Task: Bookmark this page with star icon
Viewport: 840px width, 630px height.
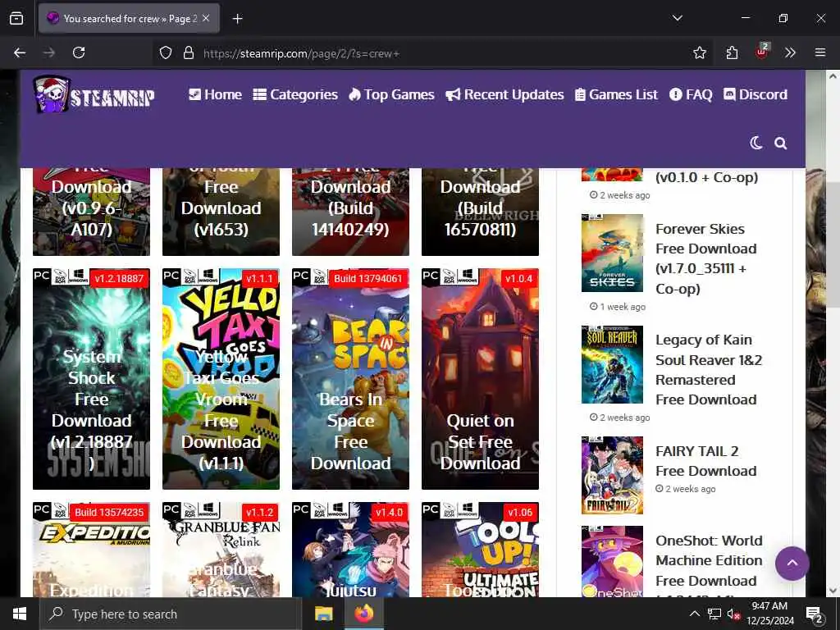Action: click(x=700, y=52)
